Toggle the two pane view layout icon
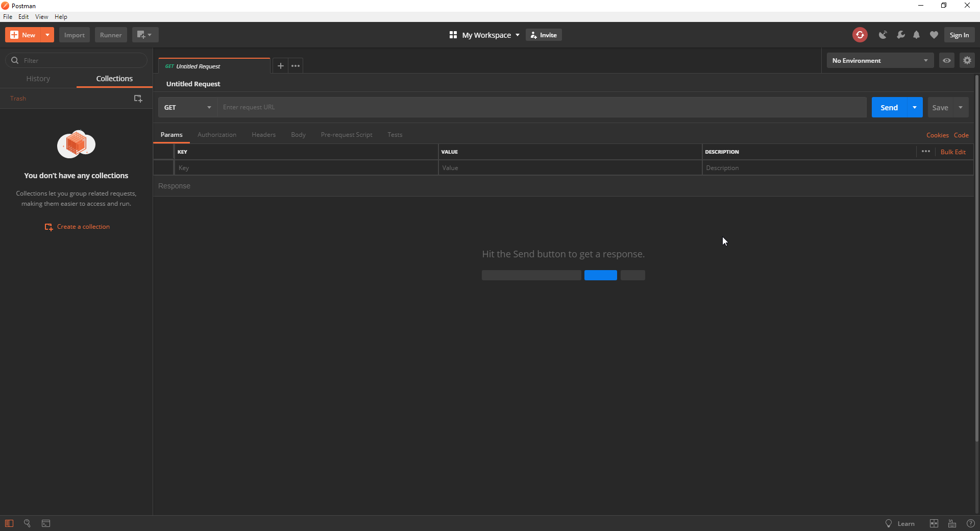Screen dimensions: 980x531 pos(934,523)
